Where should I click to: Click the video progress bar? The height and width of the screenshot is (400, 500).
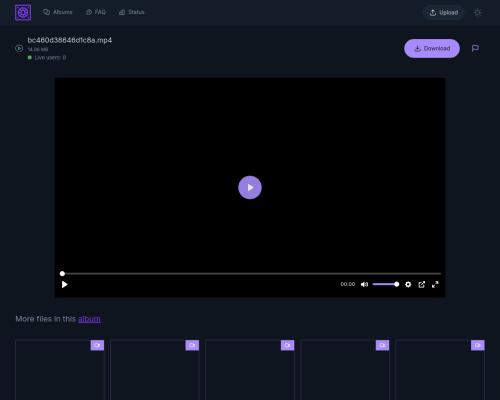(x=251, y=274)
